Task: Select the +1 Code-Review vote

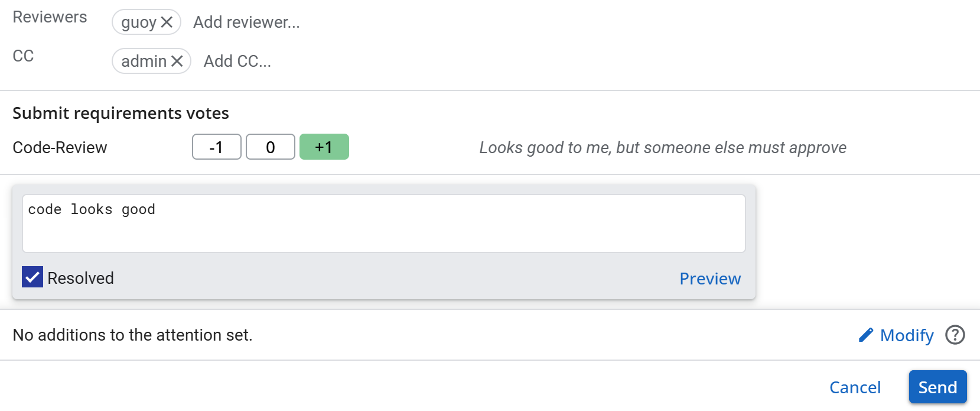Action: pyautogui.click(x=324, y=147)
